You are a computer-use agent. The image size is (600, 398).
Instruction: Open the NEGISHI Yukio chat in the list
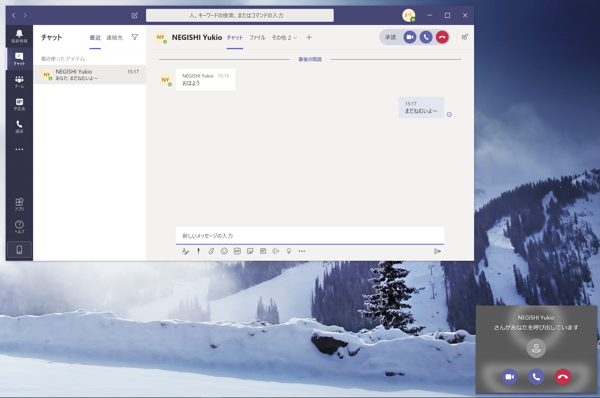point(90,74)
